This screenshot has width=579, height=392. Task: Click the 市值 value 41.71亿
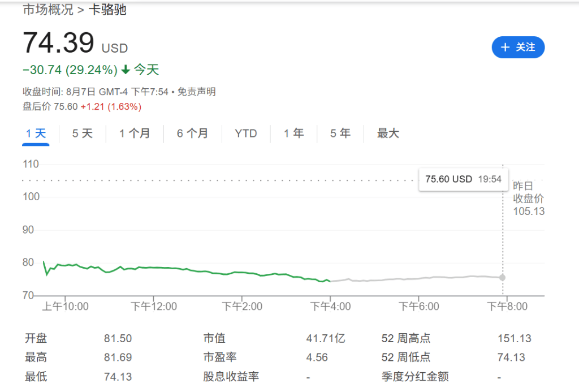(x=325, y=339)
